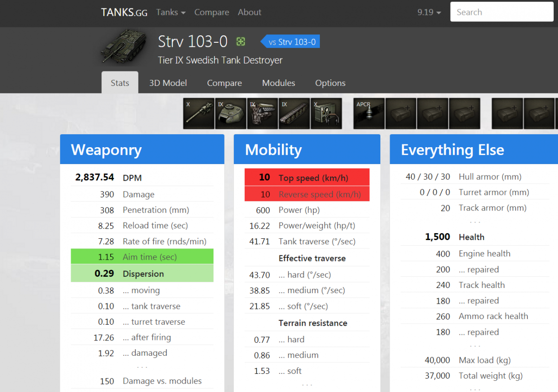This screenshot has width=558, height=392.
Task: Switch to the Compare tab below the tank name
Action: (x=224, y=83)
